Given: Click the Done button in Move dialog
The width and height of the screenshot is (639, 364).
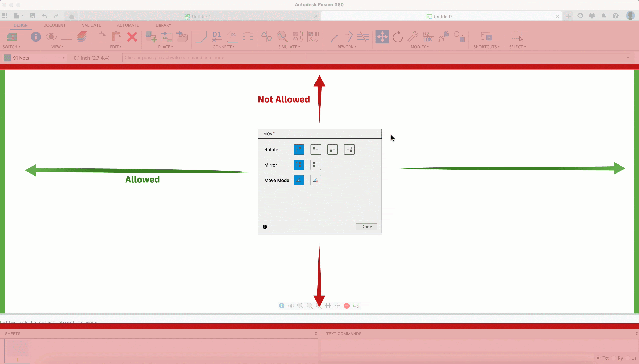Looking at the screenshot, I should [x=366, y=227].
